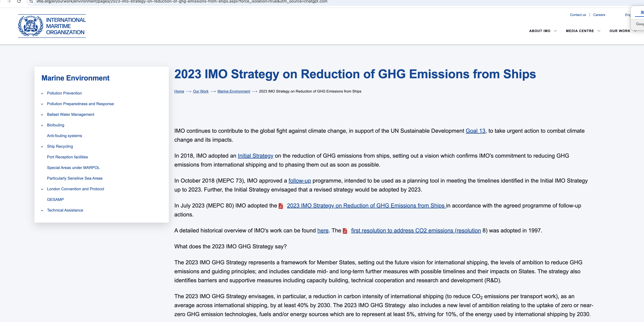The width and height of the screenshot is (644, 322).
Task: Expand the Ballast Water Management chevron
Action: tap(42, 115)
